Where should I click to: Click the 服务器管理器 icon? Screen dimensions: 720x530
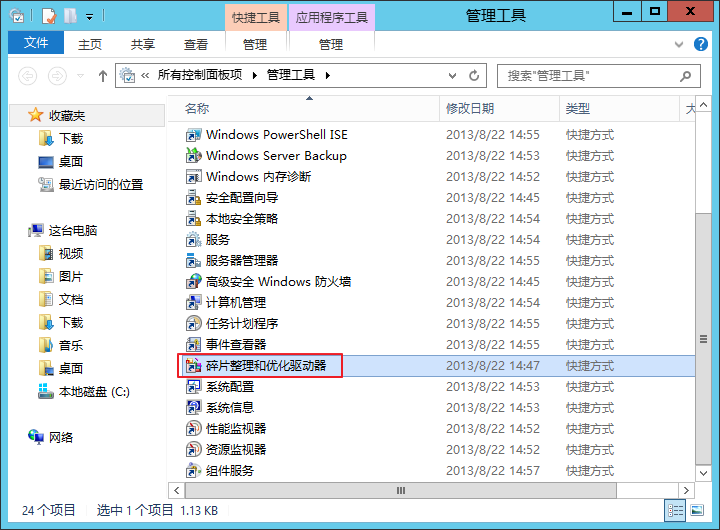click(x=193, y=261)
